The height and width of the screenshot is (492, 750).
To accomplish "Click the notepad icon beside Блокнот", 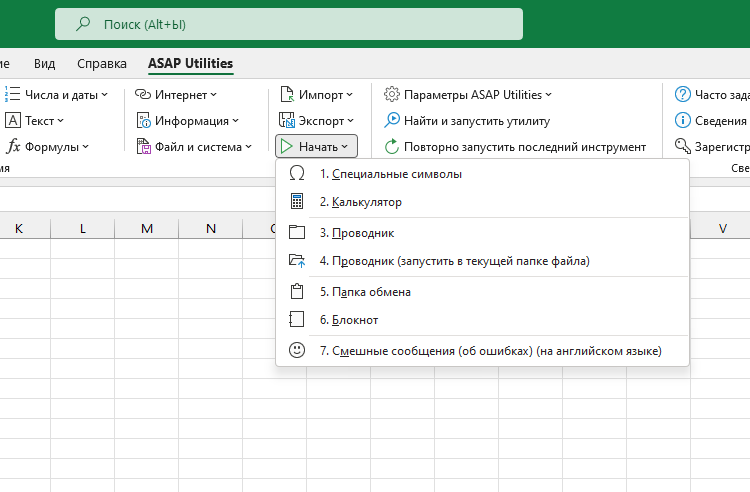I will [x=297, y=319].
